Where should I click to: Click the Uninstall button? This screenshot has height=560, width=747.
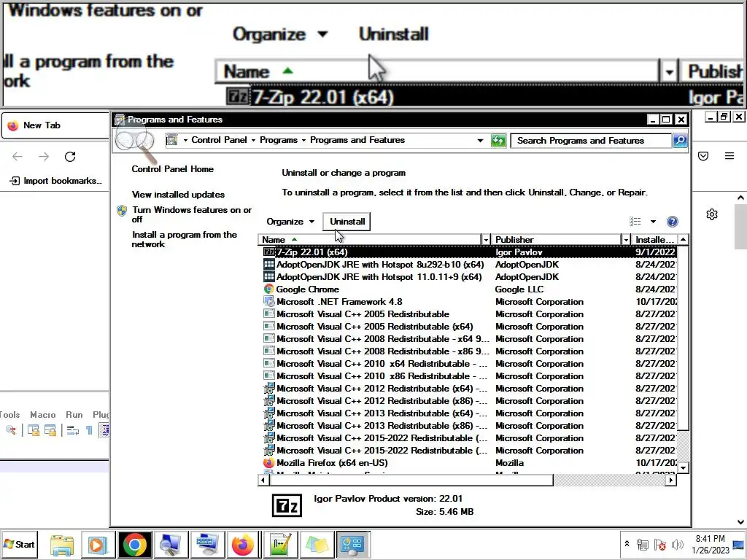347,222
